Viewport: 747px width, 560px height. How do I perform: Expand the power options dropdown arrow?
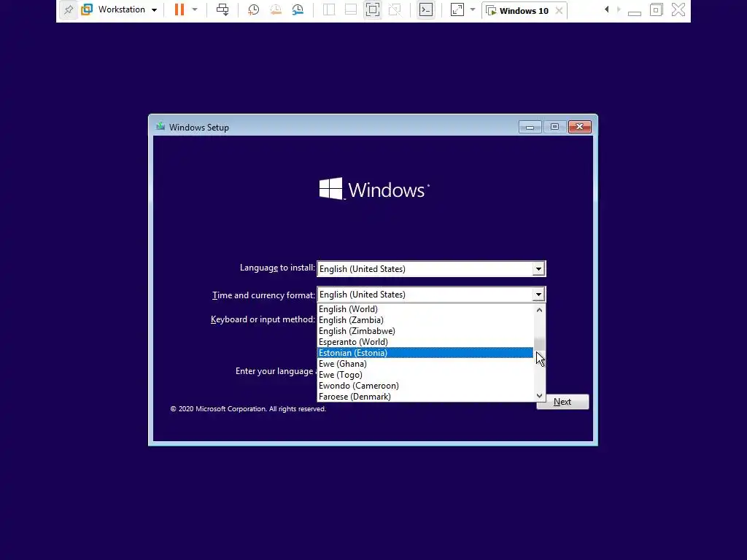point(194,9)
